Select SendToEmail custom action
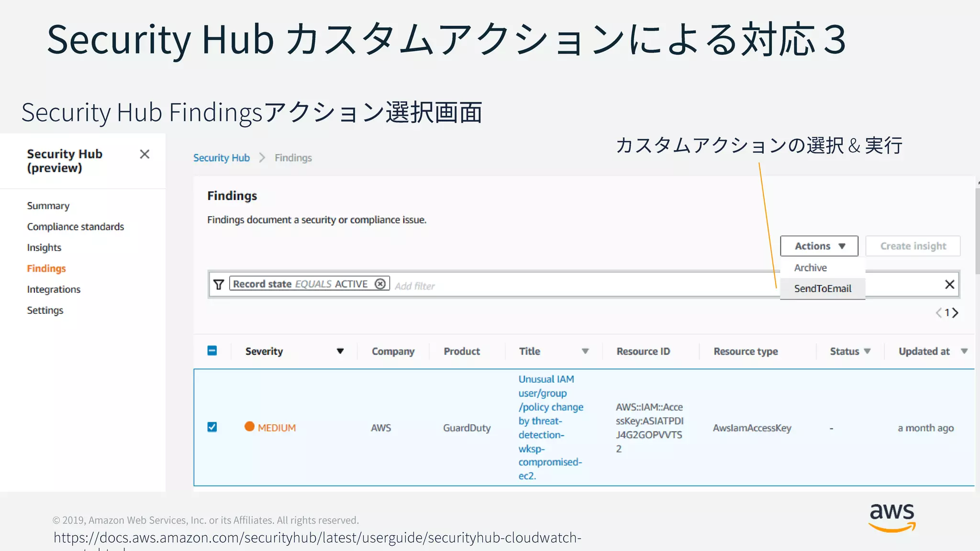The height and width of the screenshot is (551, 980). pyautogui.click(x=823, y=288)
